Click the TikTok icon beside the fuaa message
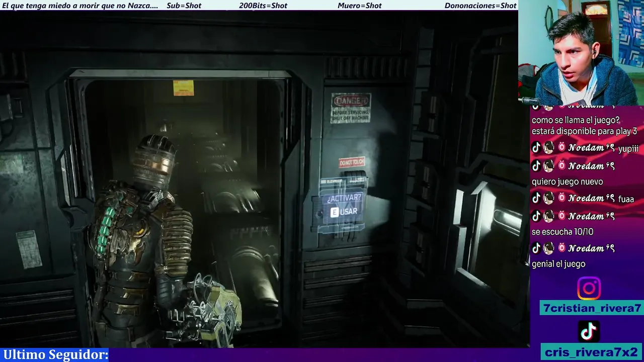Viewport: 644px width, 362px height. point(536,199)
